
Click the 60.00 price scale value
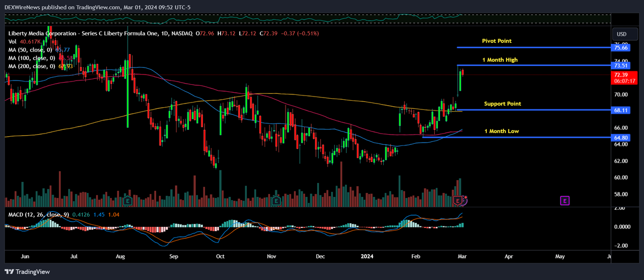[621, 178]
